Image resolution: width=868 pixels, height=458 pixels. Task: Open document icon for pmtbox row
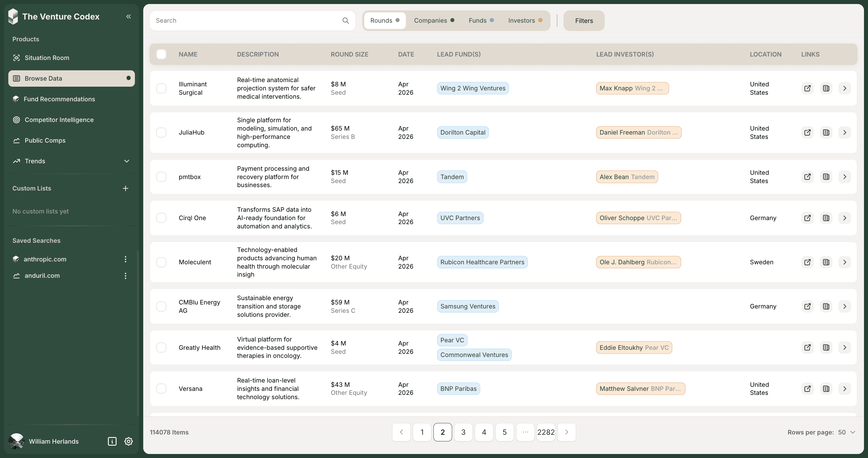point(826,177)
